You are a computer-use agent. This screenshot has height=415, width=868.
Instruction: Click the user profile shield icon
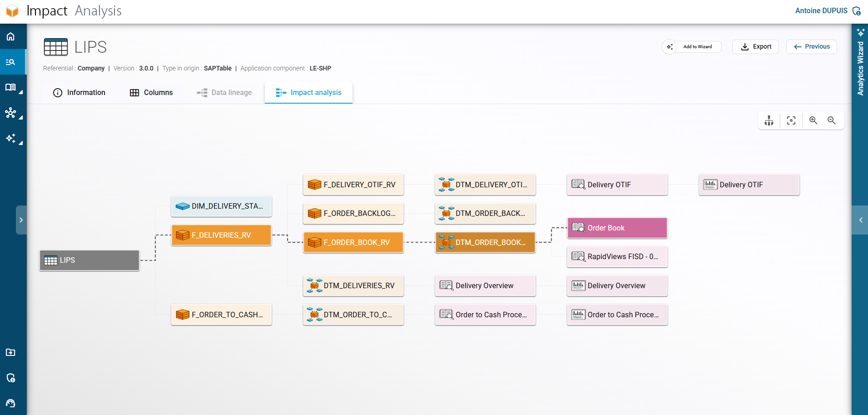click(857, 11)
